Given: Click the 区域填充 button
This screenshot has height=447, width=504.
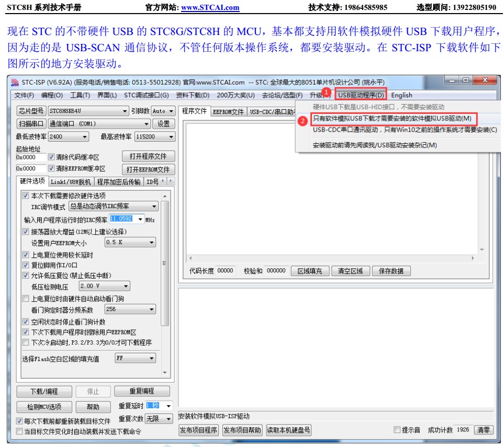Looking at the screenshot, I should 310,271.
